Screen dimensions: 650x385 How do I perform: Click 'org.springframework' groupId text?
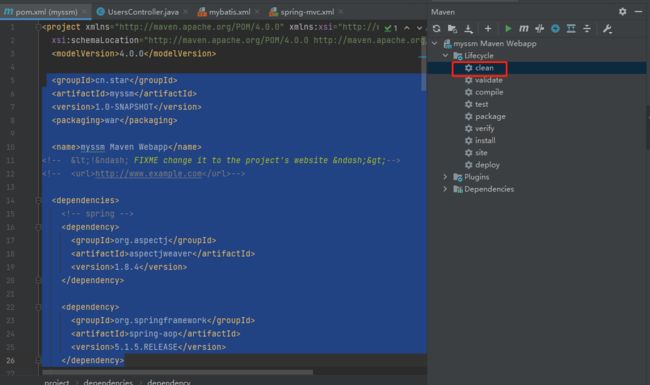[160, 320]
